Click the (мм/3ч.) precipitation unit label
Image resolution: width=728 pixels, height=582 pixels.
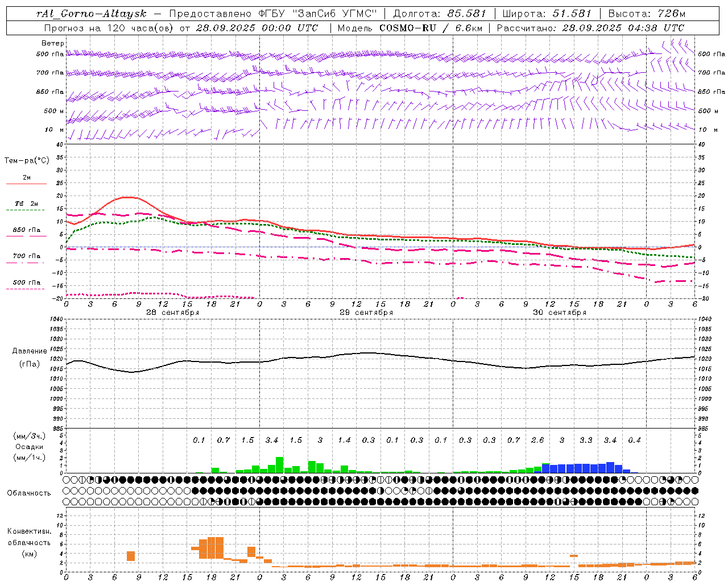(30, 436)
